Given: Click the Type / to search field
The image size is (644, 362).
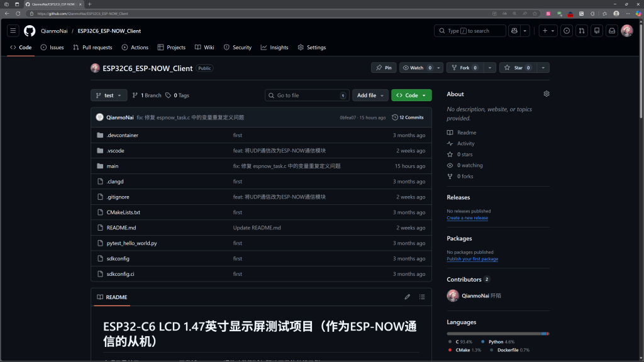Looking at the screenshot, I should pyautogui.click(x=470, y=31).
